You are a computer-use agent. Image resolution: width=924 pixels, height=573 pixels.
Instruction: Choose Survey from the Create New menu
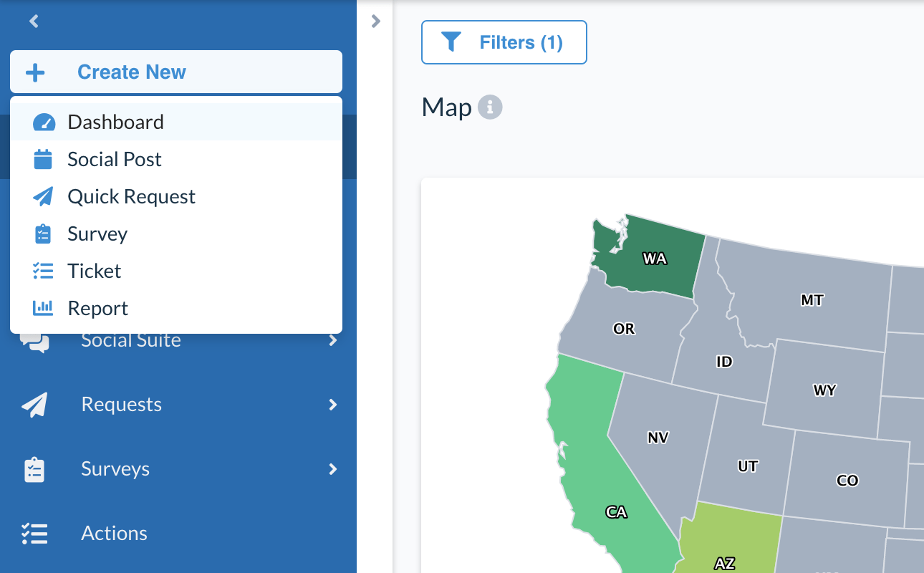click(x=97, y=233)
